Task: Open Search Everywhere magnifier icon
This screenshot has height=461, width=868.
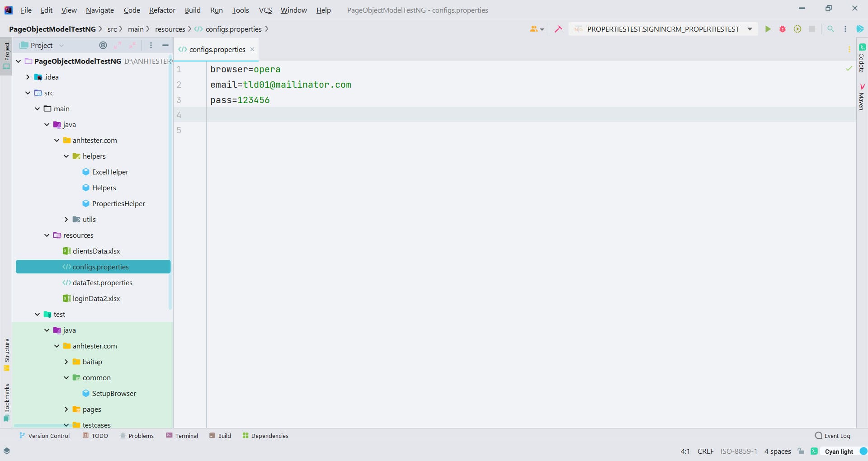Action: click(830, 29)
